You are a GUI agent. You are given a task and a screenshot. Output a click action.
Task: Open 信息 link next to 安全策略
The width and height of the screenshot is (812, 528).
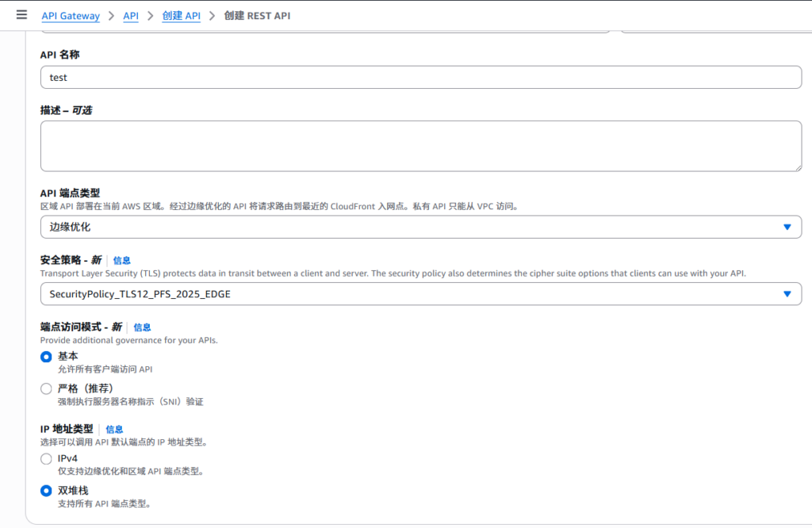(122, 260)
